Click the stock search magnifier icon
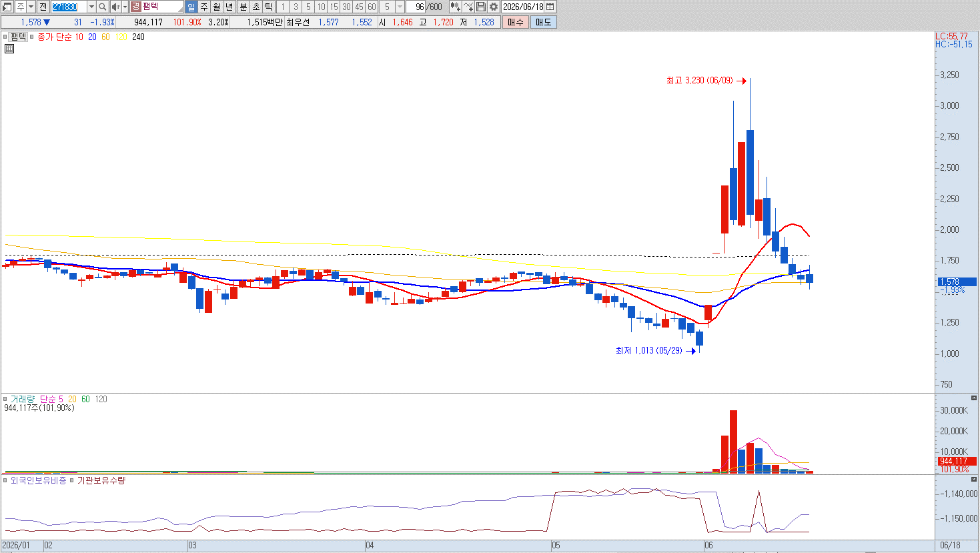Screen dimensions: 980x553 point(103,7)
